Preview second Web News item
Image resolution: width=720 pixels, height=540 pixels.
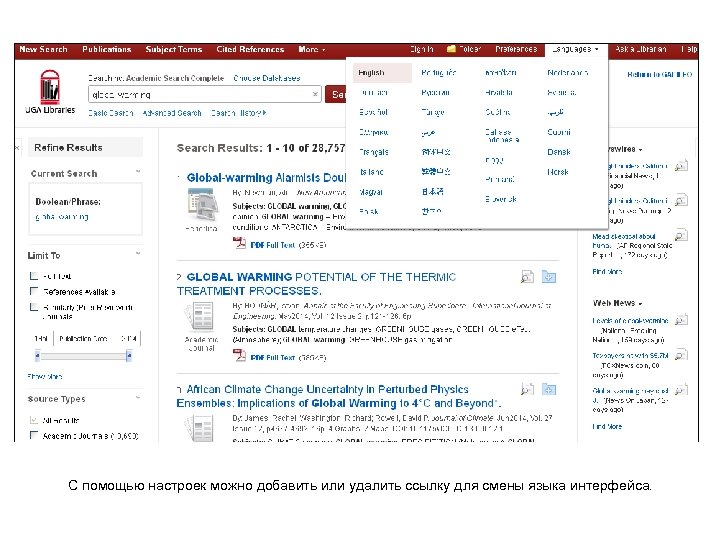(681, 354)
